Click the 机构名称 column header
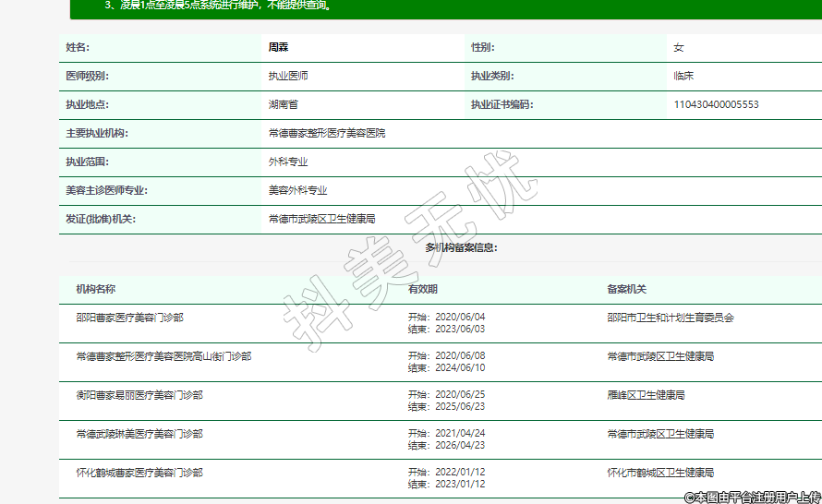 pos(95,289)
